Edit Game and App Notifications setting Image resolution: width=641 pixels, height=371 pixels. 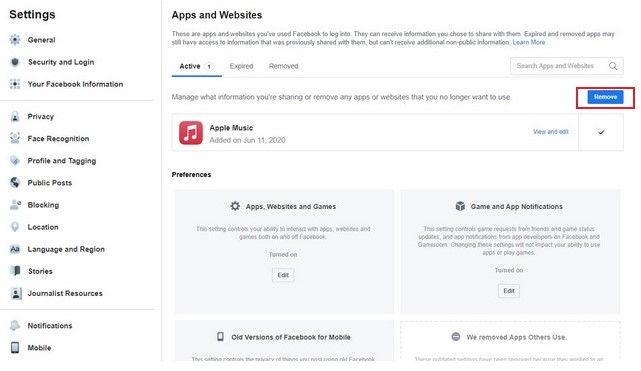click(x=509, y=291)
